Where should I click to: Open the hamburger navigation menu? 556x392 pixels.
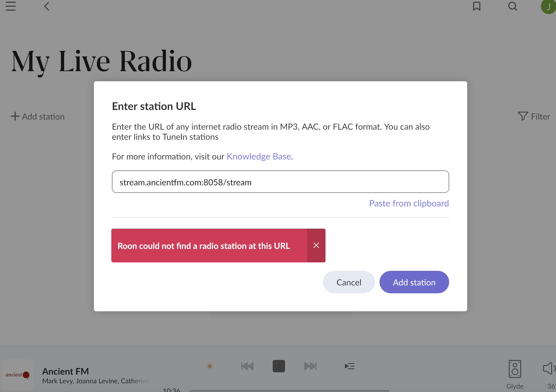(11, 6)
